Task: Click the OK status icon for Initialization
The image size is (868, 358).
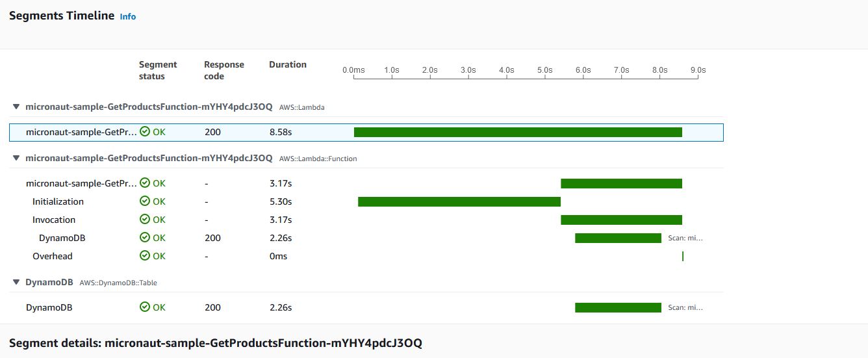Action: click(x=145, y=201)
